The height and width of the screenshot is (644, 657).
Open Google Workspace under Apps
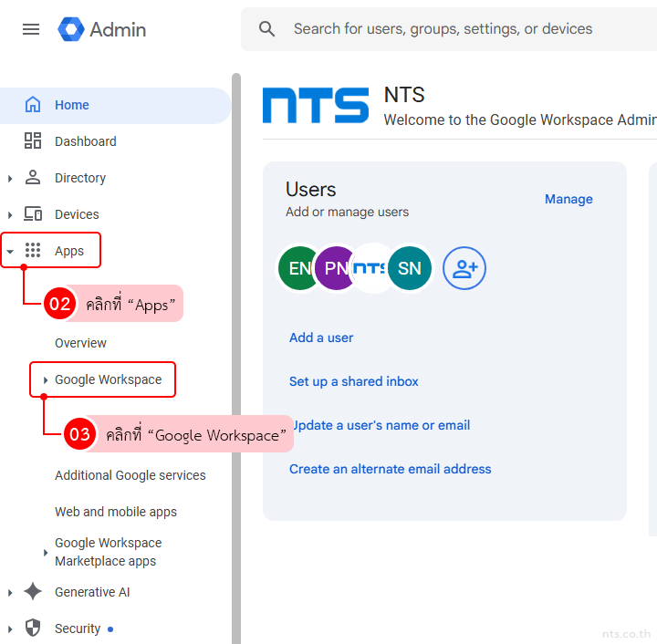108,379
